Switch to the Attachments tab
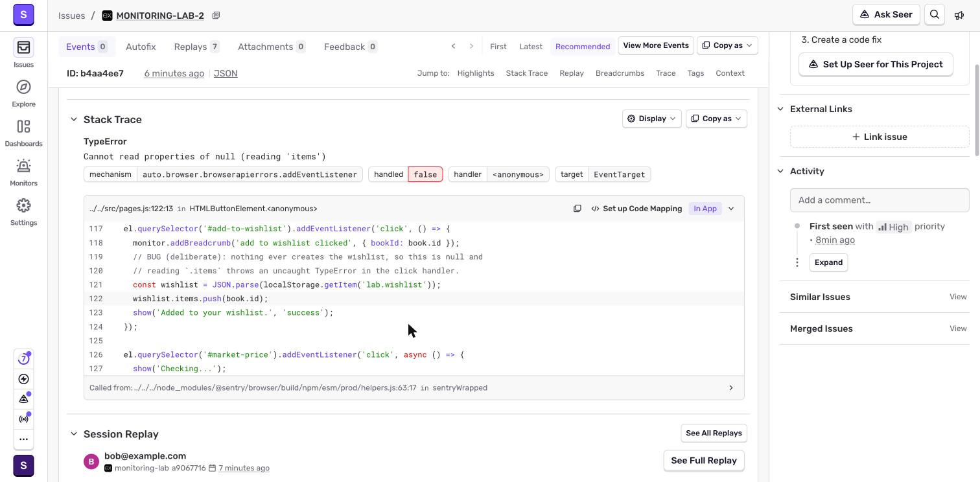This screenshot has width=980, height=482. point(272,47)
